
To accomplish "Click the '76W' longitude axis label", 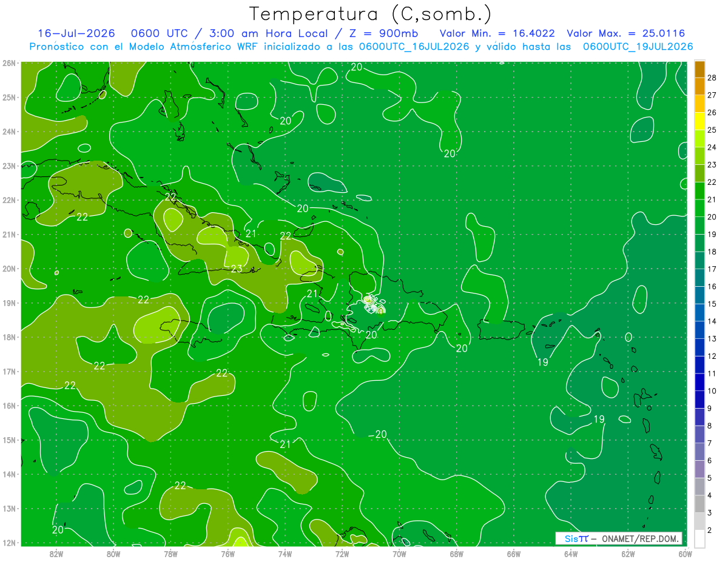I will 227,554.
